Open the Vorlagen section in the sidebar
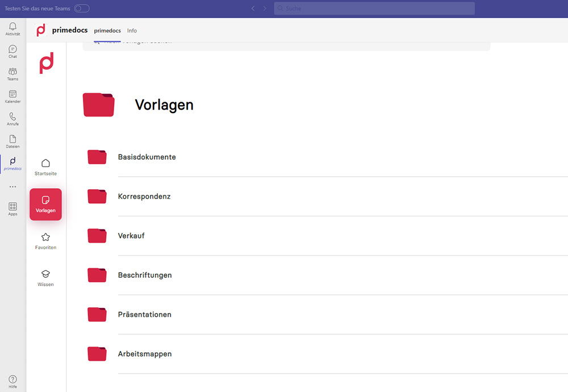The height and width of the screenshot is (392, 568). tap(45, 204)
